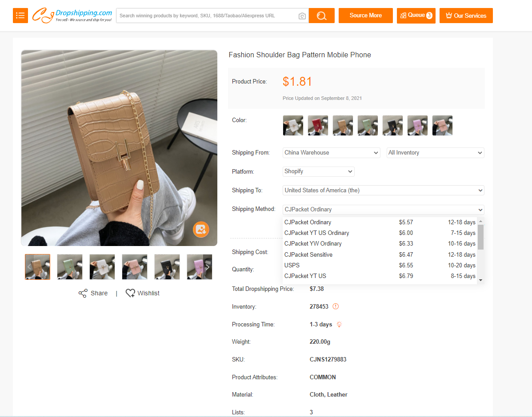Select the red color swatch
The height and width of the screenshot is (417, 532).
pyautogui.click(x=318, y=126)
